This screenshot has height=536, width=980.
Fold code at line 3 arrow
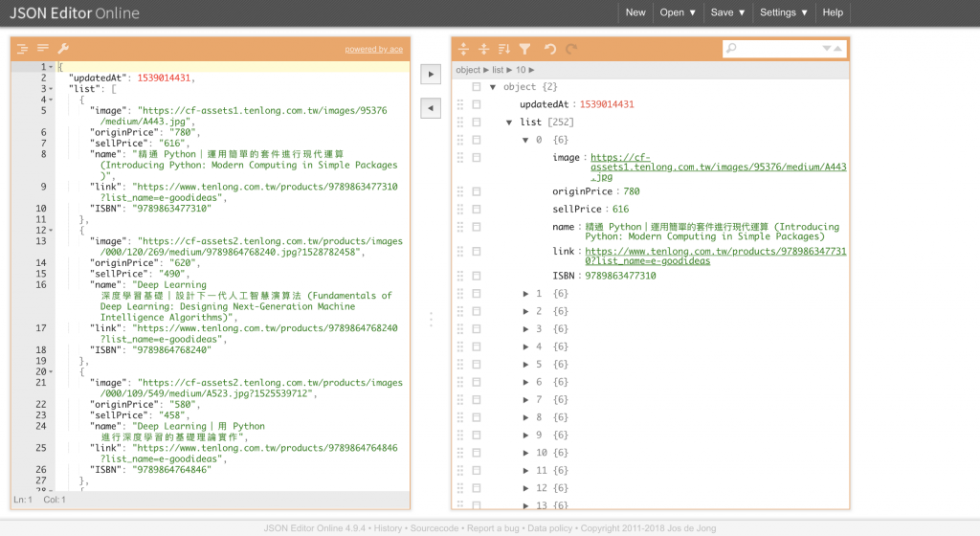[52, 89]
